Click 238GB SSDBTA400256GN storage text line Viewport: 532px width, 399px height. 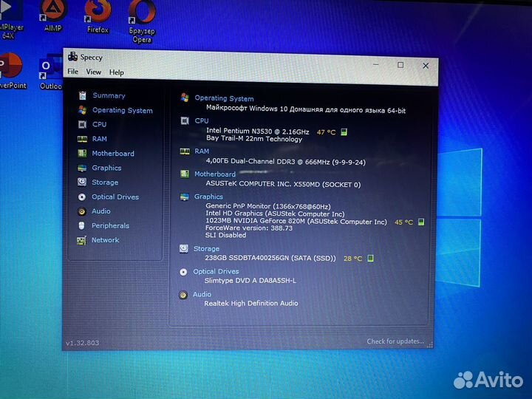pyautogui.click(x=270, y=258)
